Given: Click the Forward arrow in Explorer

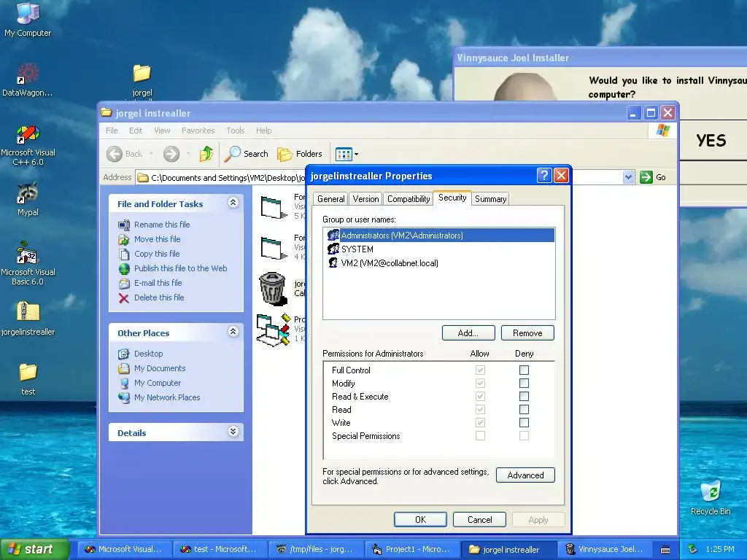Looking at the screenshot, I should (171, 154).
